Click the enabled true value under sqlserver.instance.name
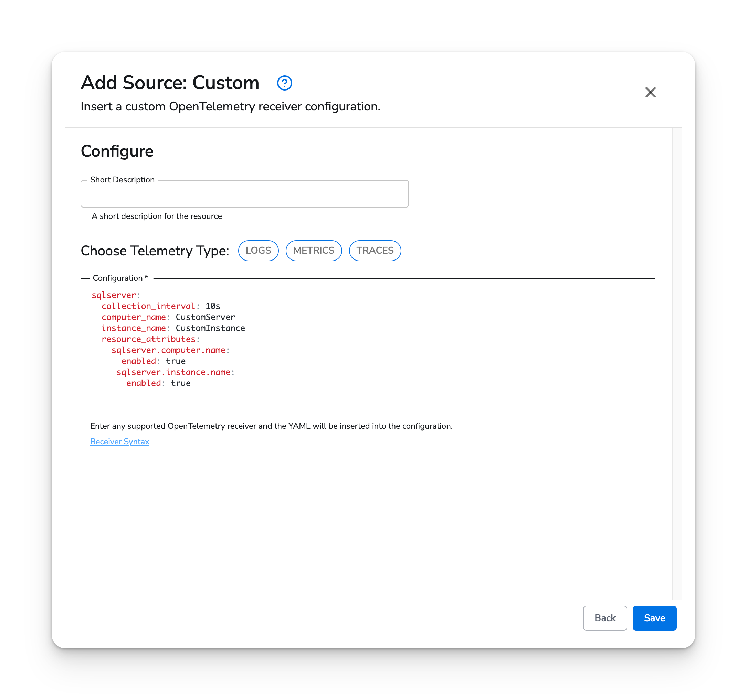 coord(181,383)
